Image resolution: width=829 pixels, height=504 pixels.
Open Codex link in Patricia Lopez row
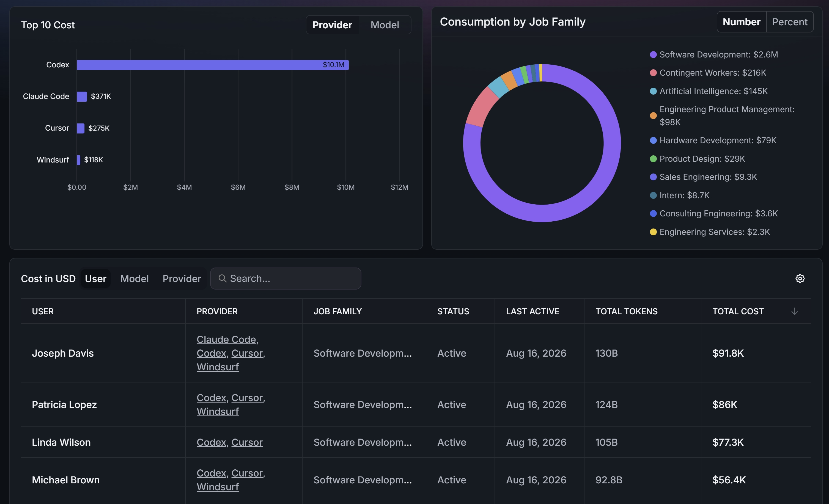[x=211, y=398]
